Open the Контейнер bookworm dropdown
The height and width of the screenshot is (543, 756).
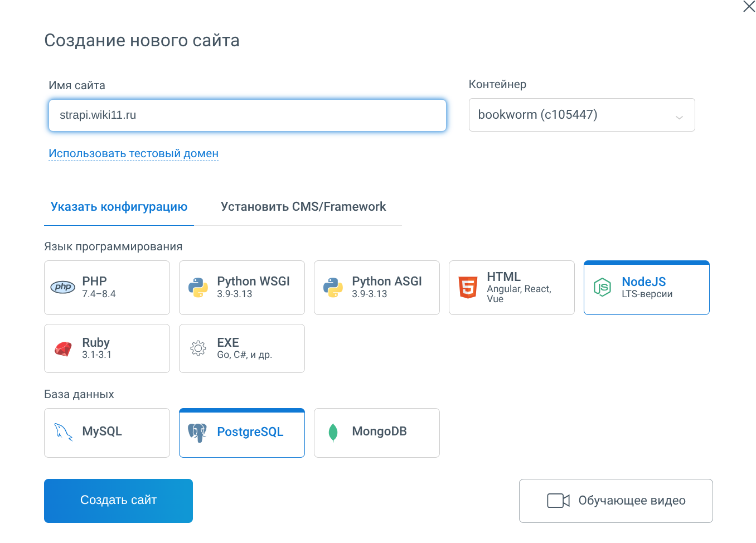pyautogui.click(x=582, y=115)
